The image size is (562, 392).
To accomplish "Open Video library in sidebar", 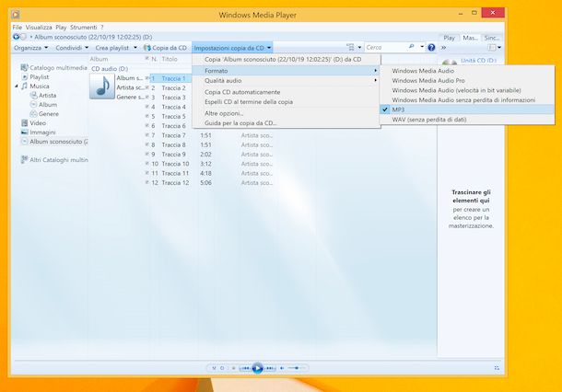I will 34,122.
